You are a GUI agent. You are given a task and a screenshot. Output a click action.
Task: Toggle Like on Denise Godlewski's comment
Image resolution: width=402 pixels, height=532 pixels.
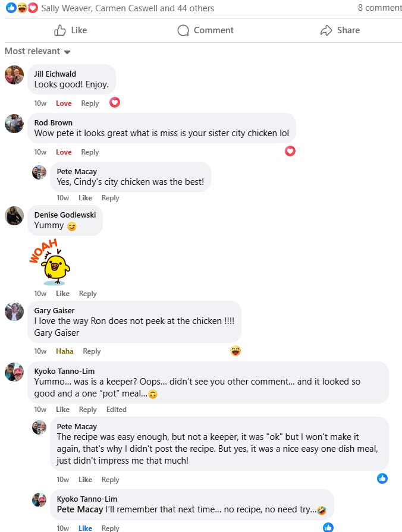[63, 293]
